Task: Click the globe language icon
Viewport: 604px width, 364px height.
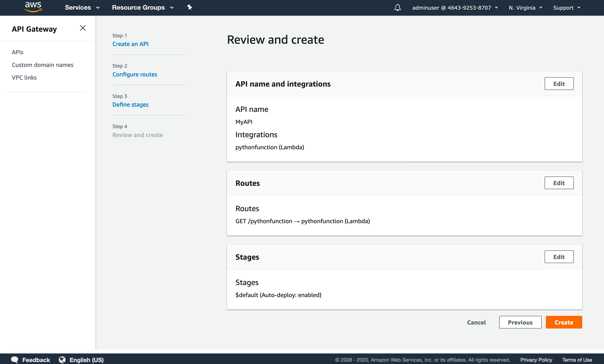Action: click(62, 359)
